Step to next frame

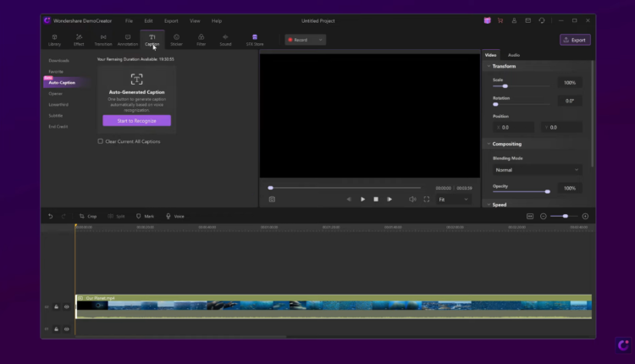click(389, 199)
